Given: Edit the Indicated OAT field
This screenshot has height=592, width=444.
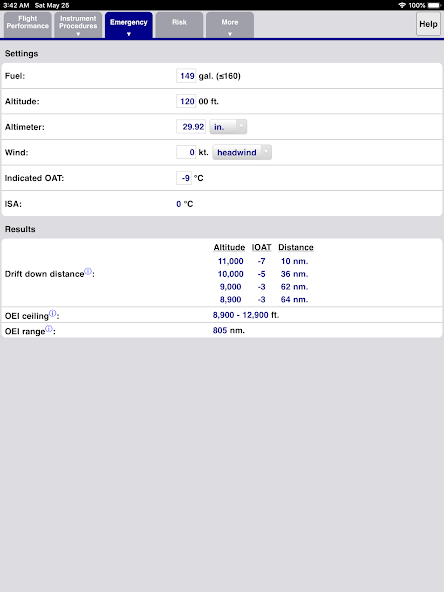Looking at the screenshot, I should point(184,178).
